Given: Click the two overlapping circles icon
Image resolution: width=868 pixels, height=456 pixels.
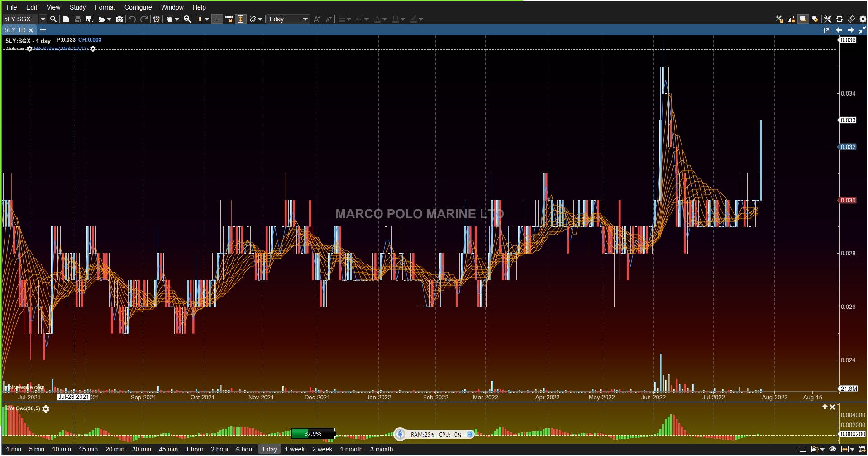Looking at the screenshot, I should (x=815, y=19).
